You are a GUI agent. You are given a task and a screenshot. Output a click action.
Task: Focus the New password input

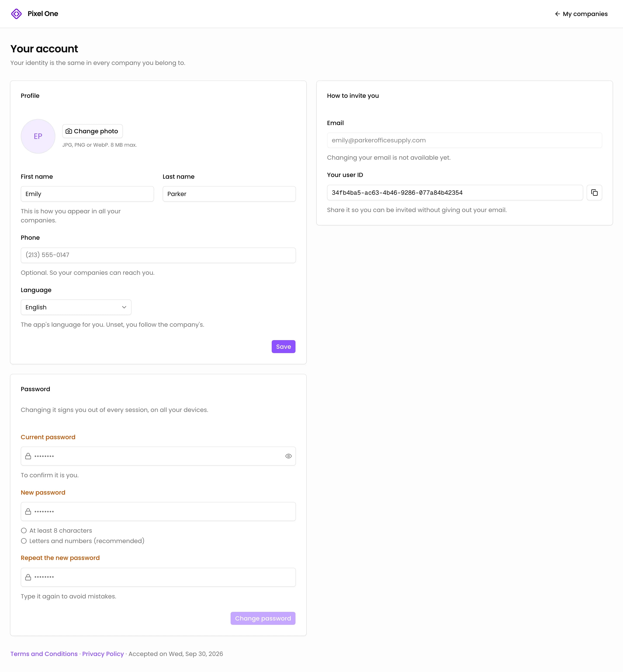tap(158, 511)
